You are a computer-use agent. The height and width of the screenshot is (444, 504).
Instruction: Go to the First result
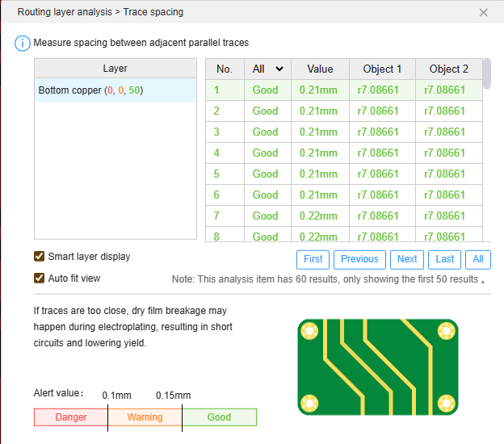pos(313,259)
